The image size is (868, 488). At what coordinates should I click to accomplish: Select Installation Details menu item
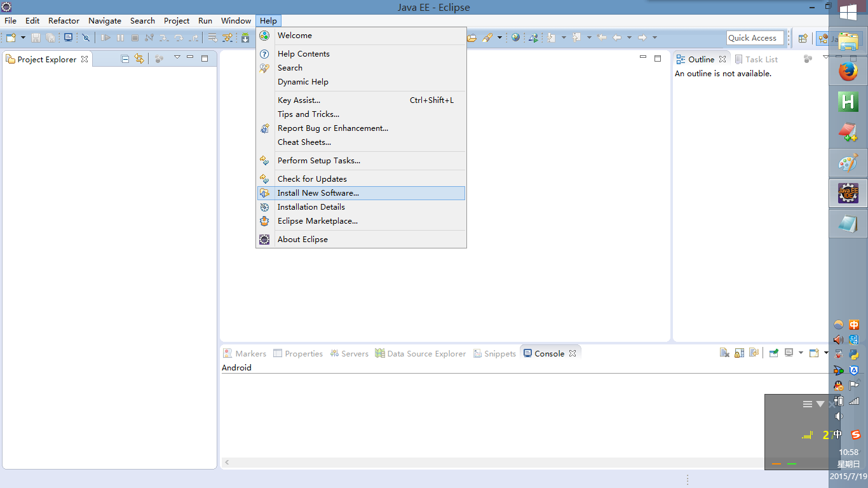coord(361,207)
